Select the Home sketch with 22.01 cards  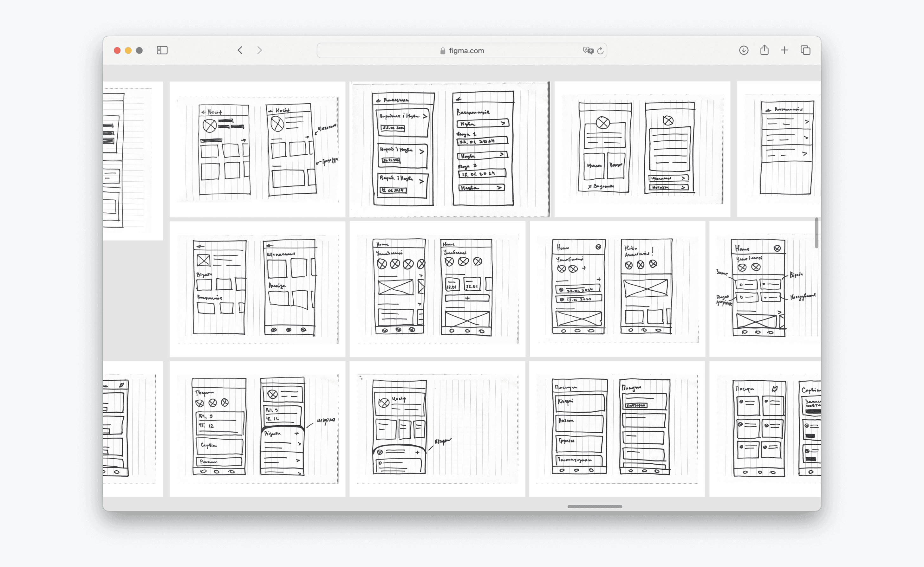pyautogui.click(x=437, y=289)
